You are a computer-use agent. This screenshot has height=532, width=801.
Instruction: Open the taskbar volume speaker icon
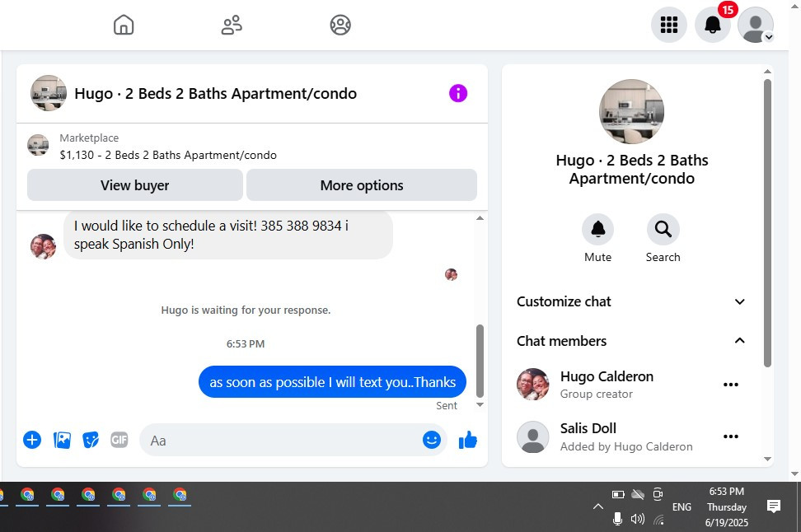[x=637, y=520]
